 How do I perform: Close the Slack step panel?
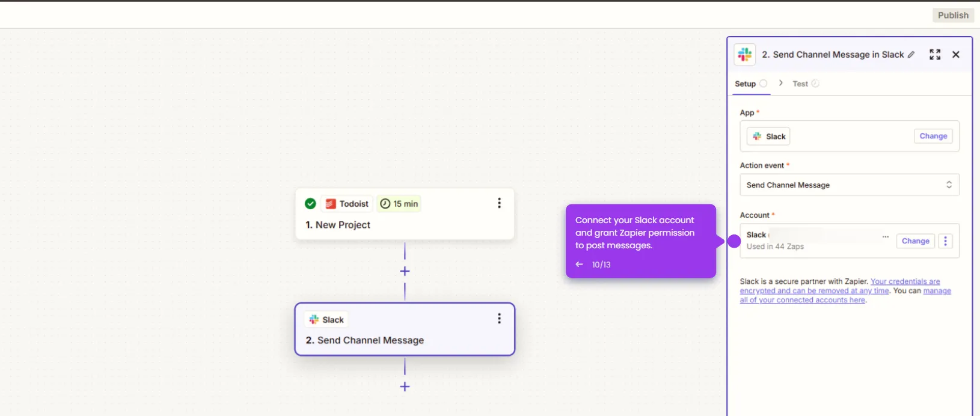pyautogui.click(x=956, y=55)
